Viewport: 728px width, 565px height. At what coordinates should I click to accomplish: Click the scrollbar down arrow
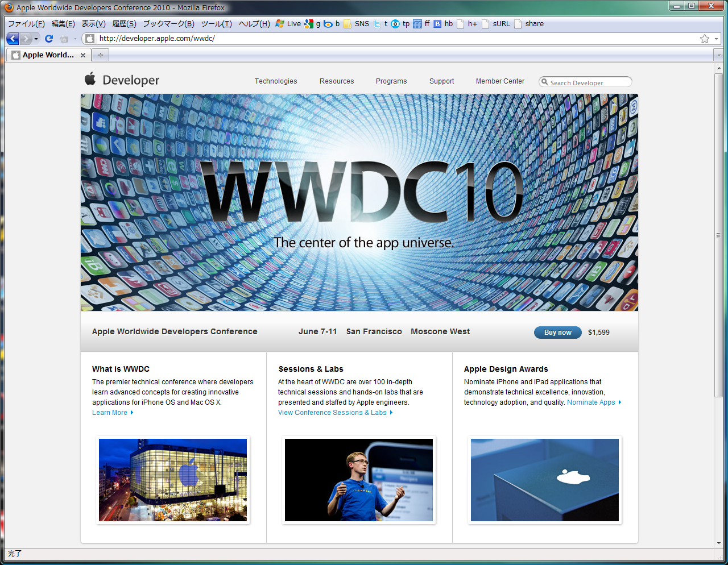718,543
